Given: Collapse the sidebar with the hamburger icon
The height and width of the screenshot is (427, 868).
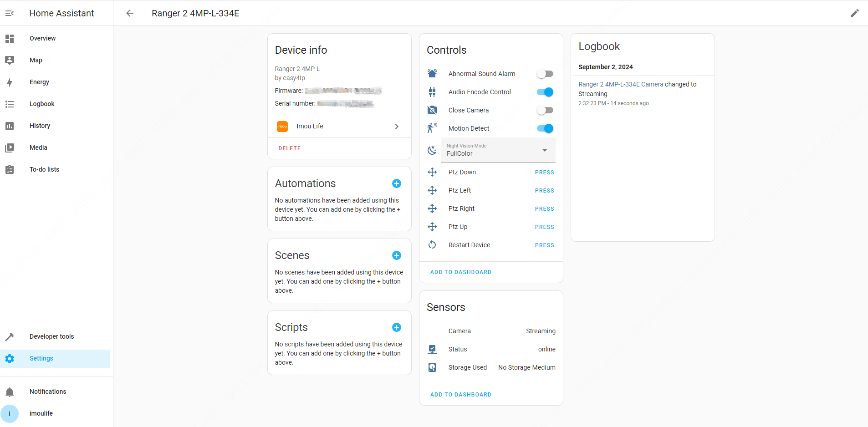Looking at the screenshot, I should coord(10,13).
